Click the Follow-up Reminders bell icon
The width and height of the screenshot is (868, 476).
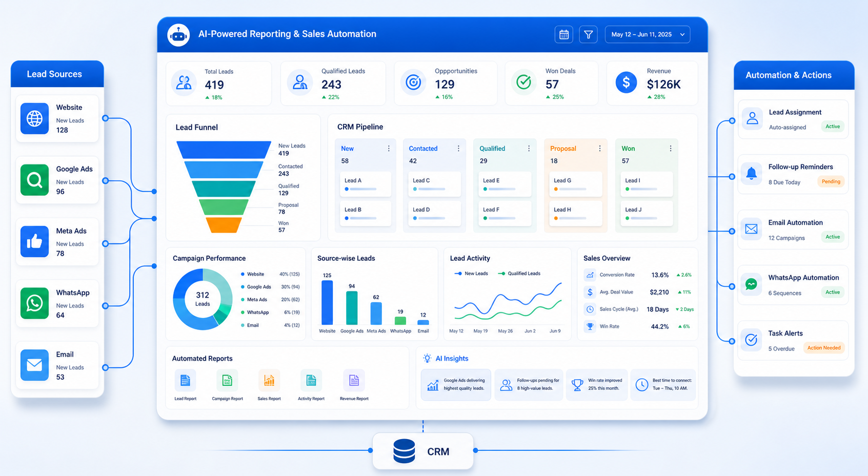[752, 173]
